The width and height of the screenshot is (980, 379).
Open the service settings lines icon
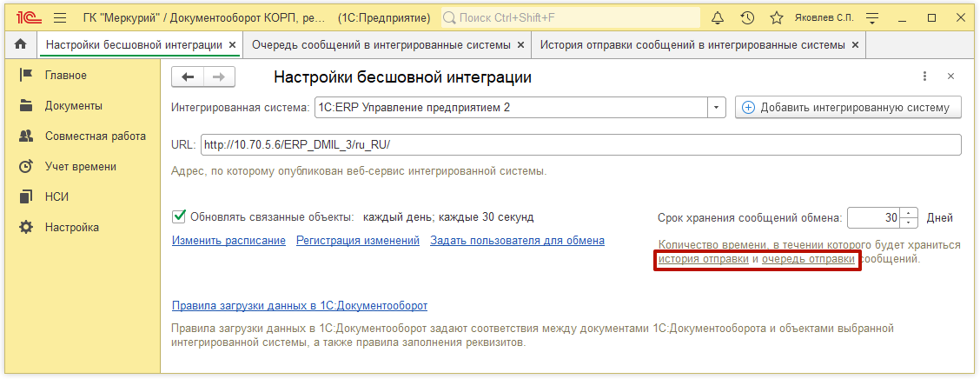tap(873, 18)
